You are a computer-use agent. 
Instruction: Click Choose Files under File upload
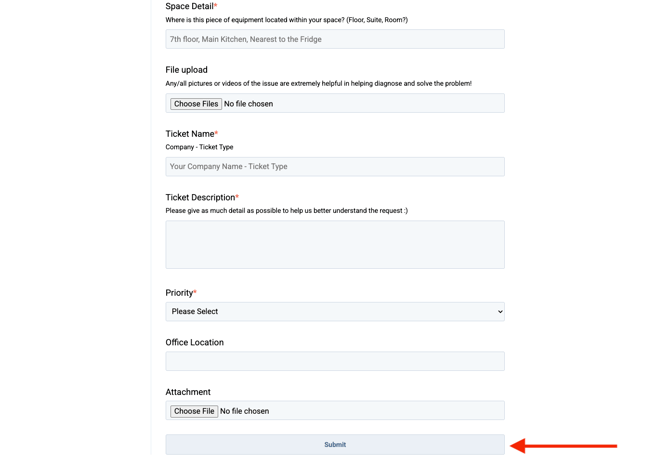(196, 104)
